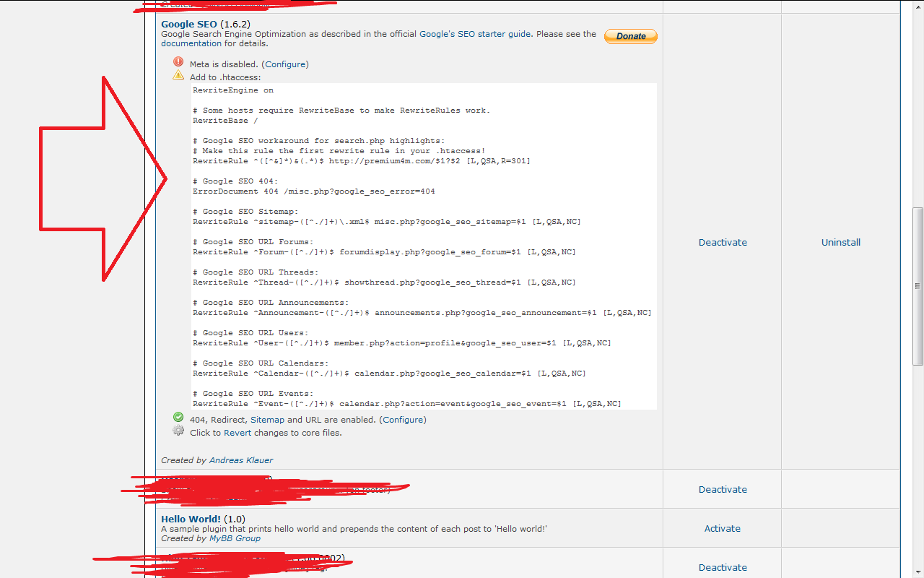Open the Google SEO documentation link
The image size is (924, 578).
191,43
